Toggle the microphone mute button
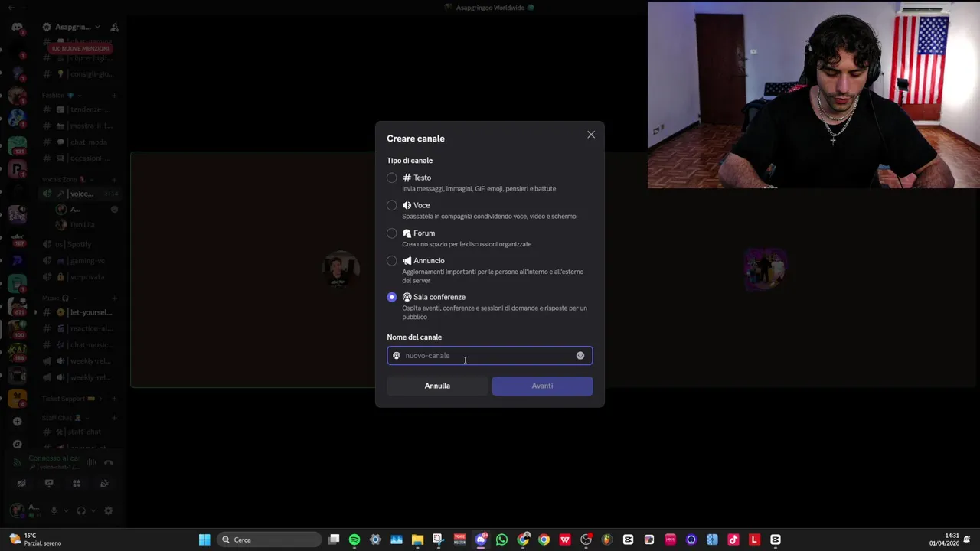The height and width of the screenshot is (551, 980). (54, 510)
